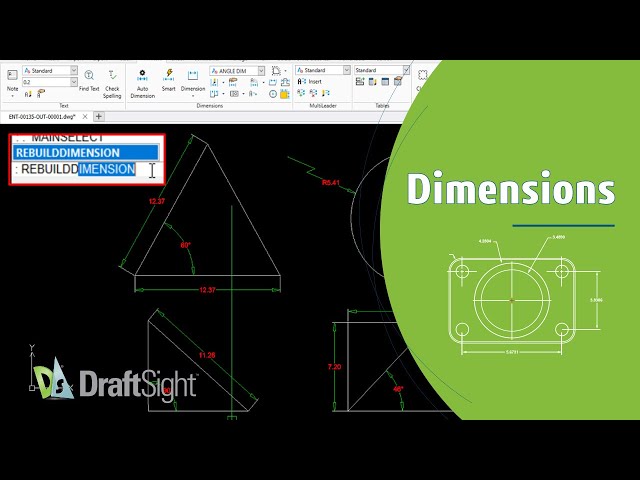Click the REBUILDDIMENSION command input line
This screenshot has height=480, width=640.
pyautogui.click(x=85, y=169)
